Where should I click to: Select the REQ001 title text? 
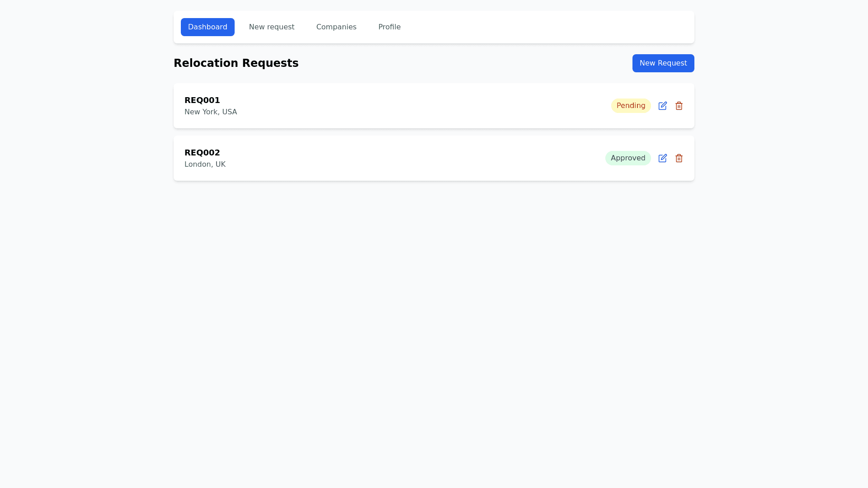pos(202,100)
